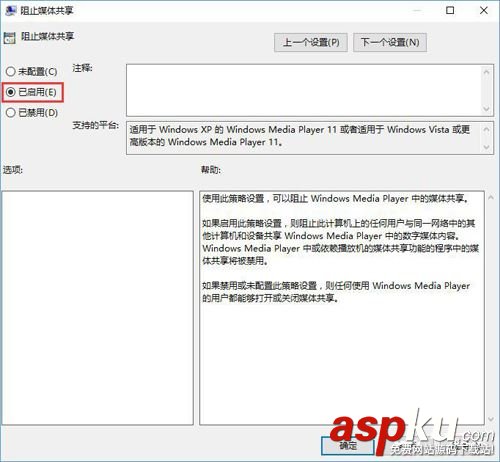500x462 pixels.
Task: Click down arrow of help text scrollbar
Action: (x=491, y=419)
